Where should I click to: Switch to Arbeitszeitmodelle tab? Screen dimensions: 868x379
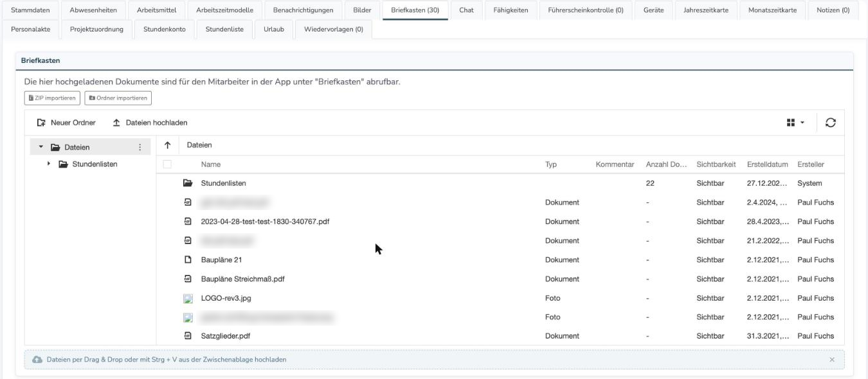point(224,10)
